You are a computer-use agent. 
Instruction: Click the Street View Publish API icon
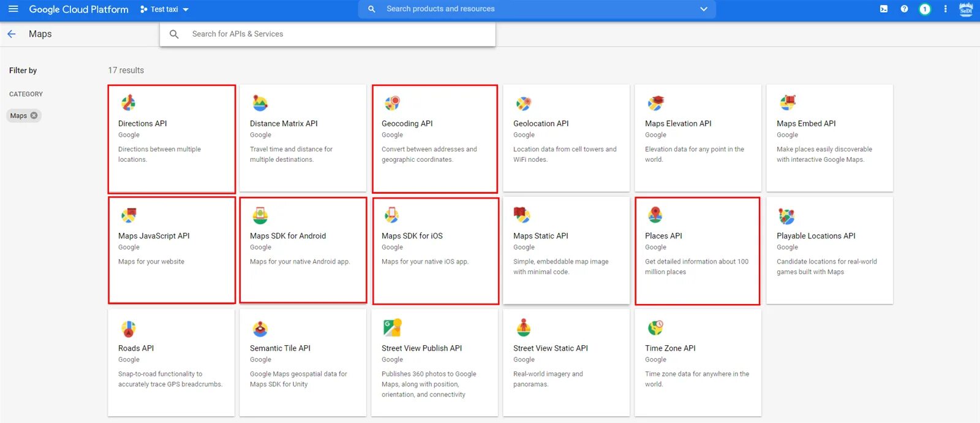392,327
